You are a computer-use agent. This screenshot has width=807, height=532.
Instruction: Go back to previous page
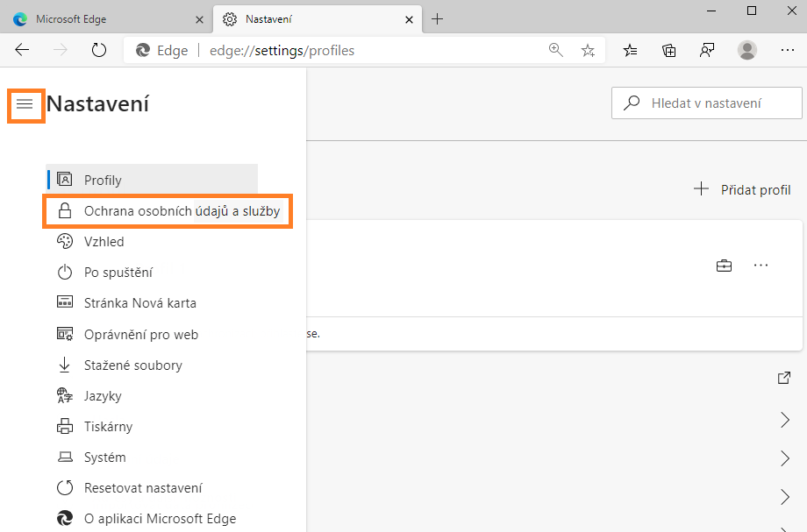(x=22, y=50)
